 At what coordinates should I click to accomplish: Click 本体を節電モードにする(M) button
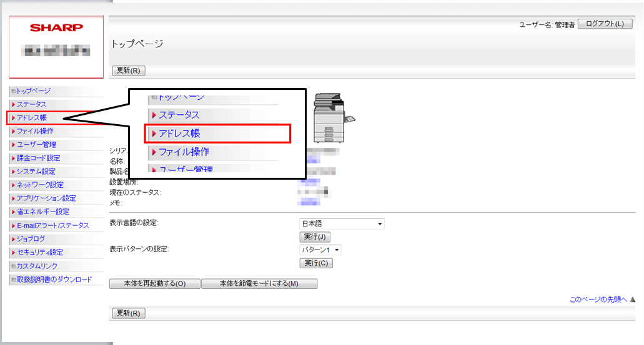tap(259, 284)
